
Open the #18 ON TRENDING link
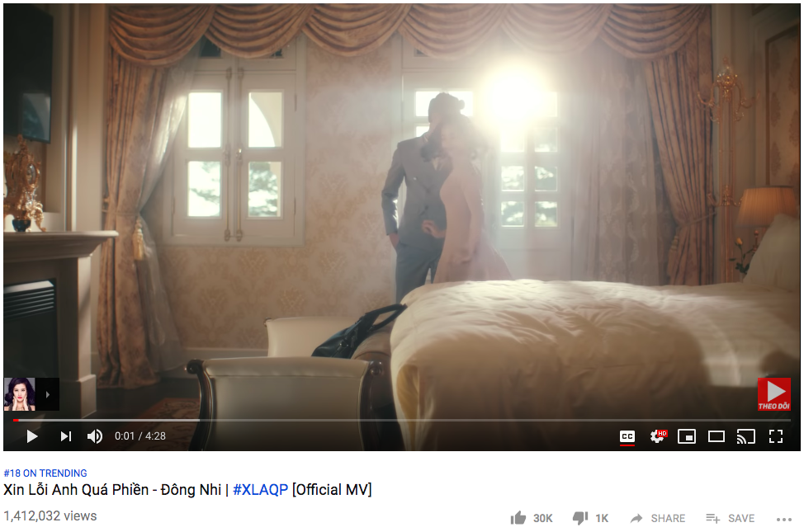click(x=45, y=473)
